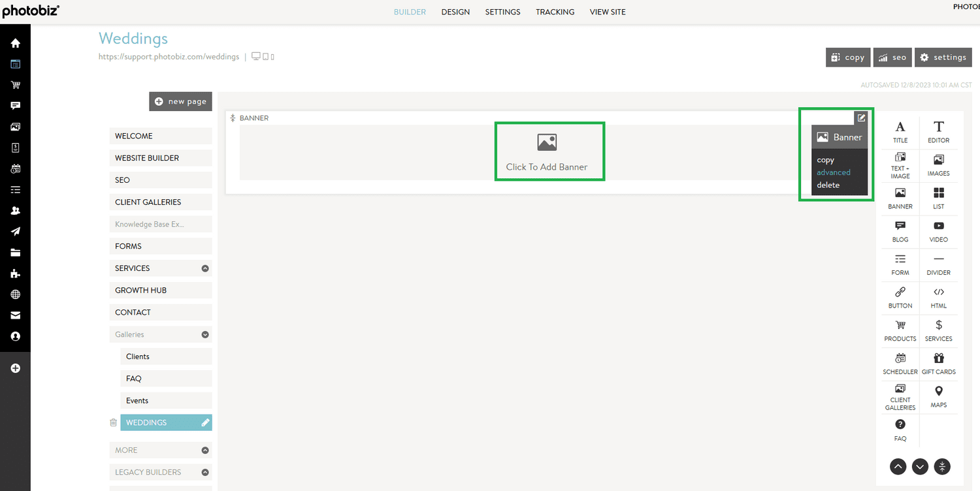Delete the Weddings page using the trash icon
This screenshot has width=980, height=491.
click(x=113, y=422)
